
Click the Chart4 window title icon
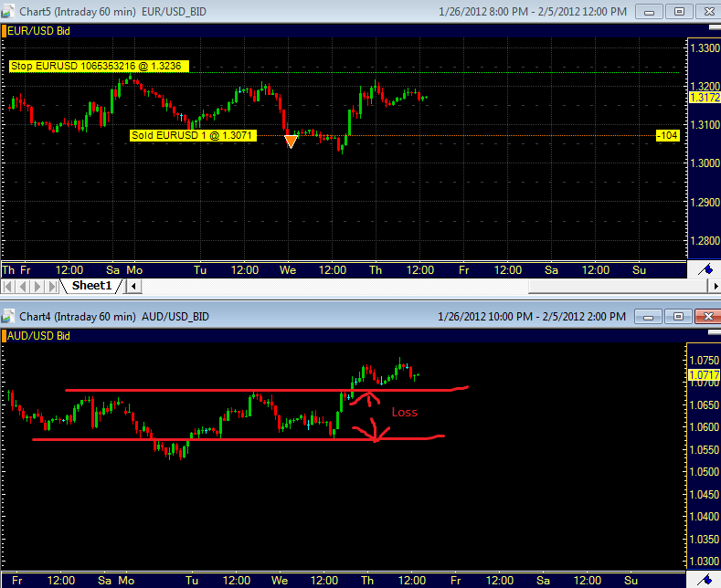[7, 317]
